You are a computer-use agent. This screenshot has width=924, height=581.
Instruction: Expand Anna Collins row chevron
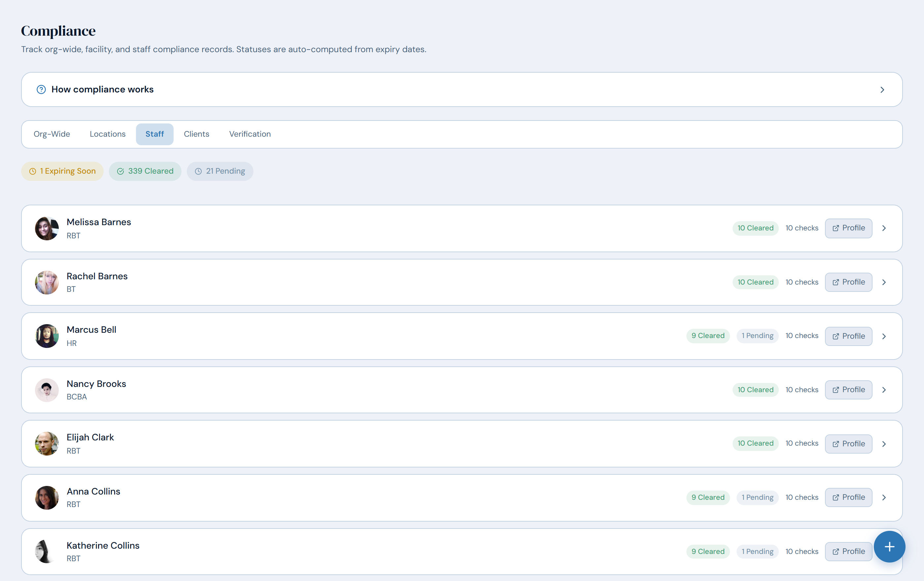point(884,497)
